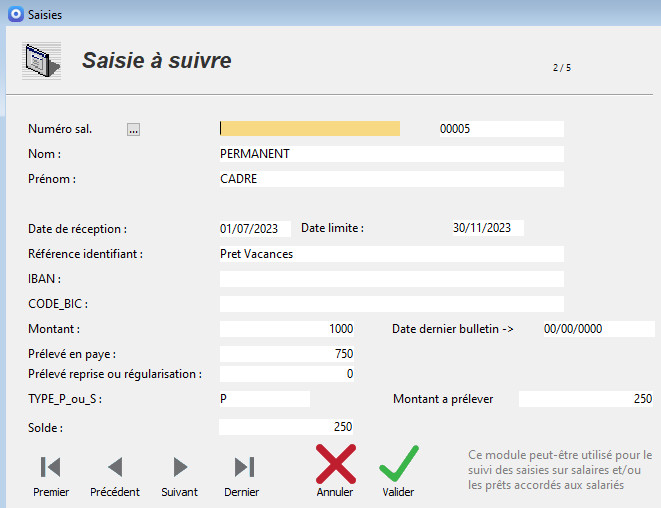Jump to last record (Dernier)
Viewport: 661px width, 508px height.
pyautogui.click(x=242, y=467)
